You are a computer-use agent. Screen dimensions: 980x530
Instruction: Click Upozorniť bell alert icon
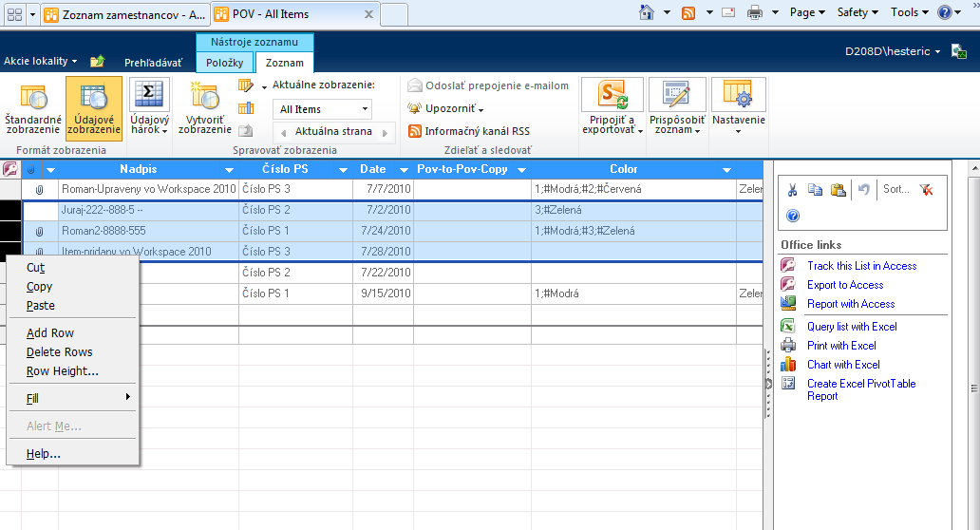[414, 108]
